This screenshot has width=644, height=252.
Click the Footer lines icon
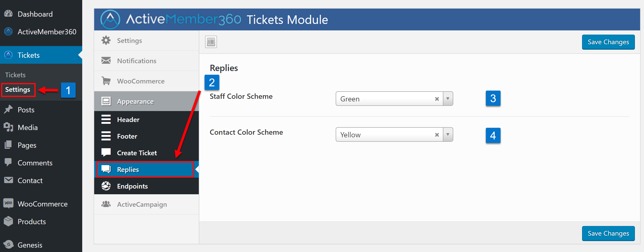click(x=106, y=136)
